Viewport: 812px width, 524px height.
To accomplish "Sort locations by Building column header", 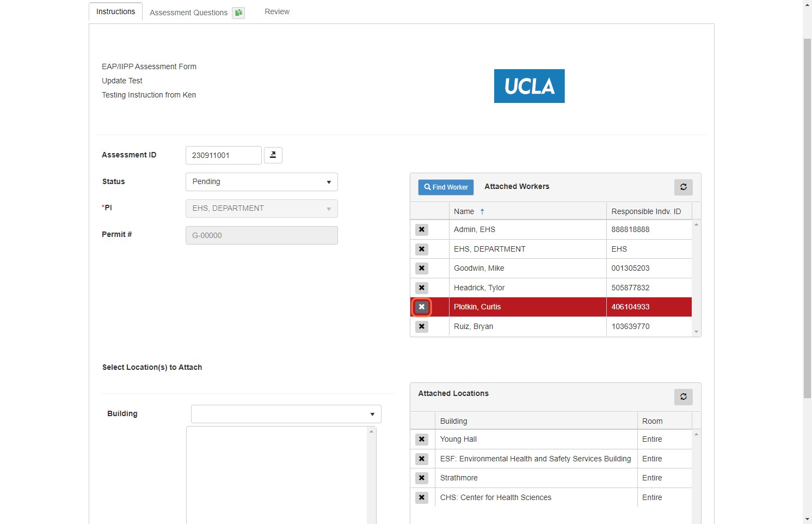I will (x=536, y=421).
